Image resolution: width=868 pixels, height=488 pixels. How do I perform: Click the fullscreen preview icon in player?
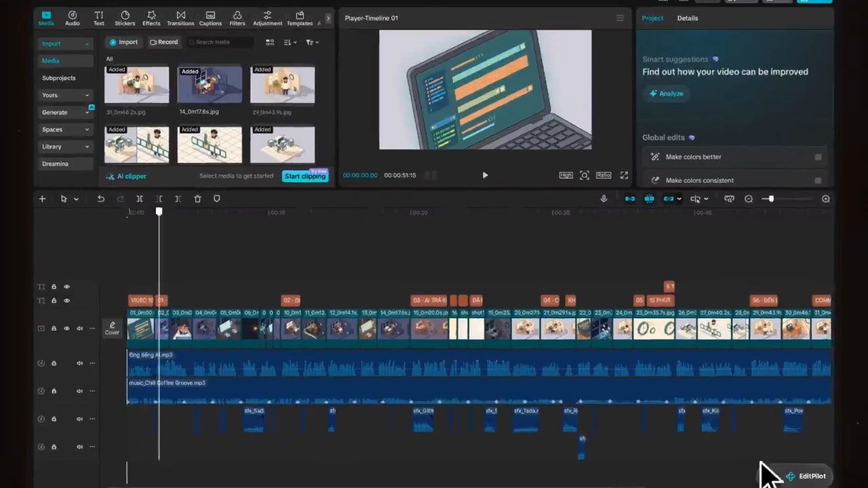(624, 175)
